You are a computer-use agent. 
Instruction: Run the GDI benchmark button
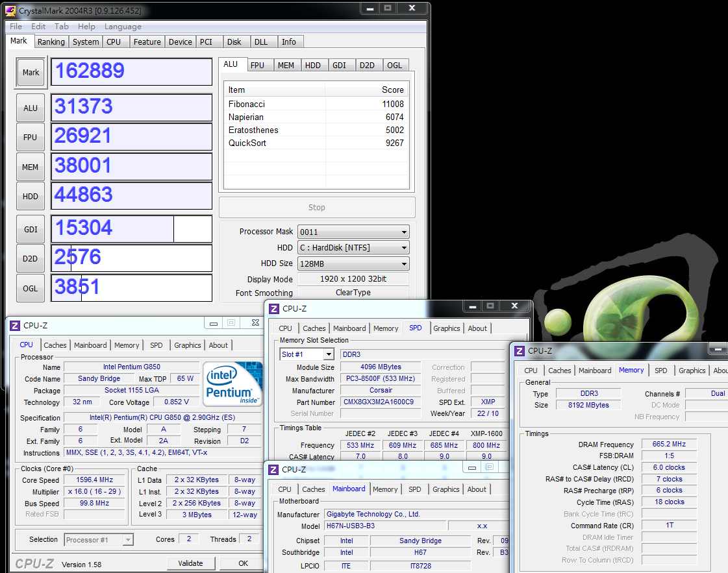tap(31, 229)
